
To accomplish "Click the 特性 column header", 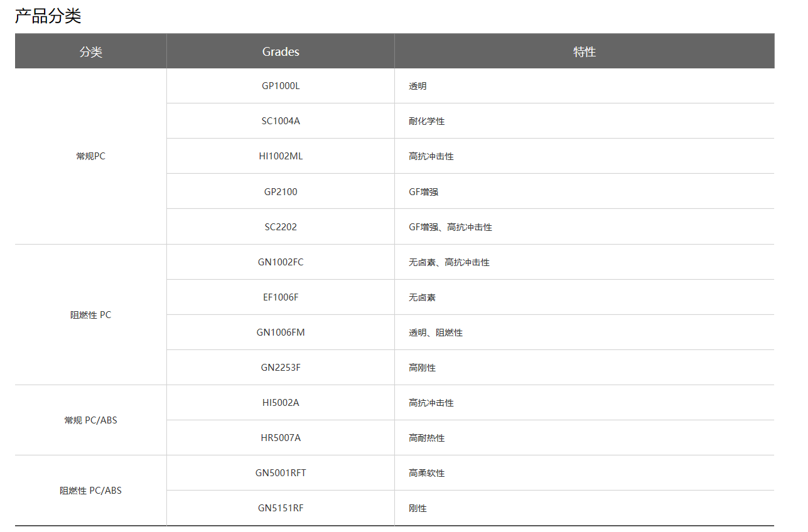I will [x=584, y=51].
